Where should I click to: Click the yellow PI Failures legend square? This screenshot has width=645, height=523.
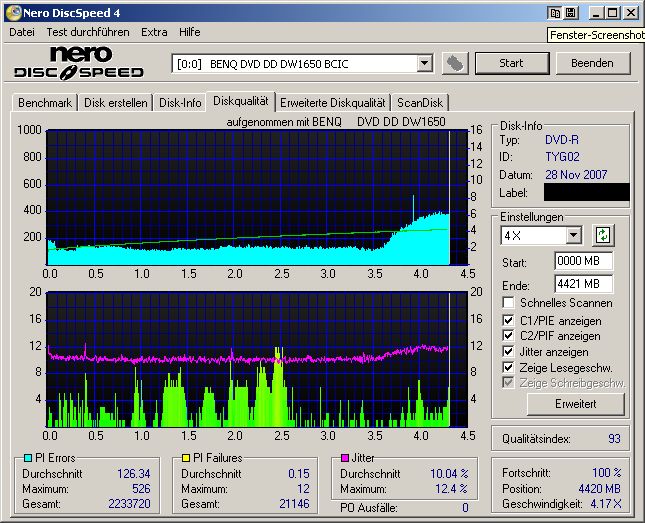click(x=186, y=459)
